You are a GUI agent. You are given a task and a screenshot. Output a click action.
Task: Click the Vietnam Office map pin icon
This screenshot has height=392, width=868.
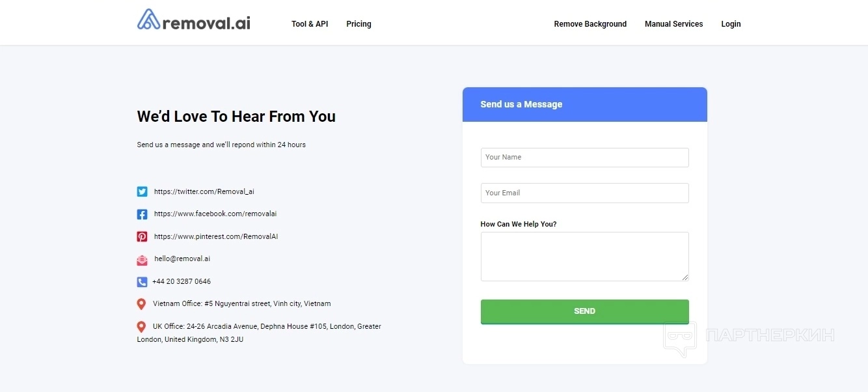click(141, 304)
